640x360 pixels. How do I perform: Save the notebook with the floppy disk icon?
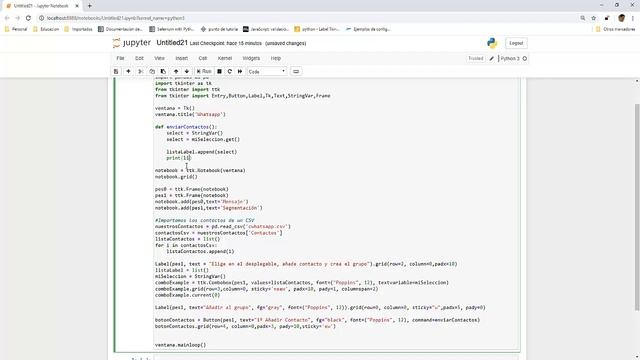pos(116,71)
